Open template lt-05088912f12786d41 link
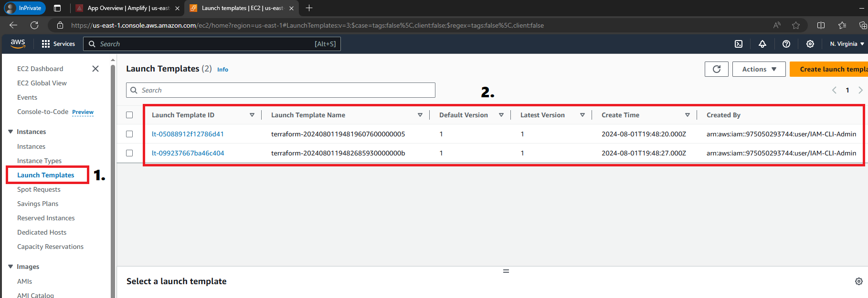The image size is (868, 298). (188, 134)
